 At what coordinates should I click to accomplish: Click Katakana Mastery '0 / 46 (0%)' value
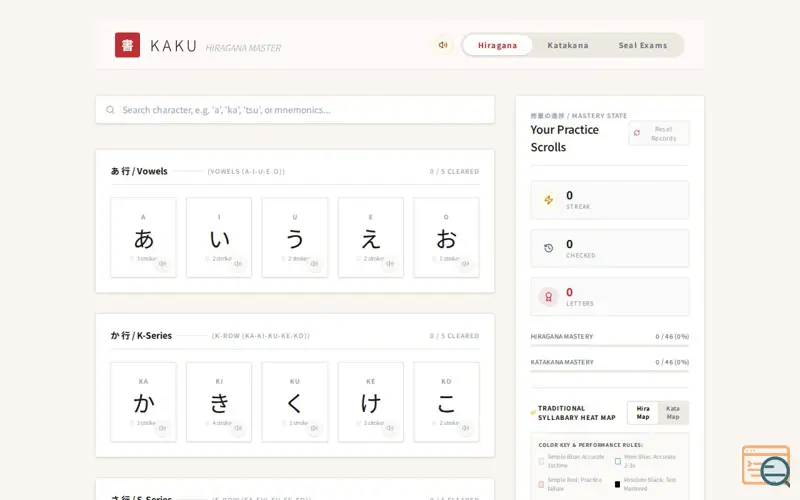pos(672,362)
